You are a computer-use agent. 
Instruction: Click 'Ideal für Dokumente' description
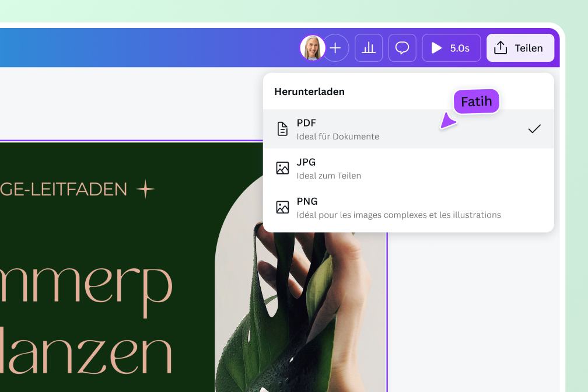click(338, 136)
